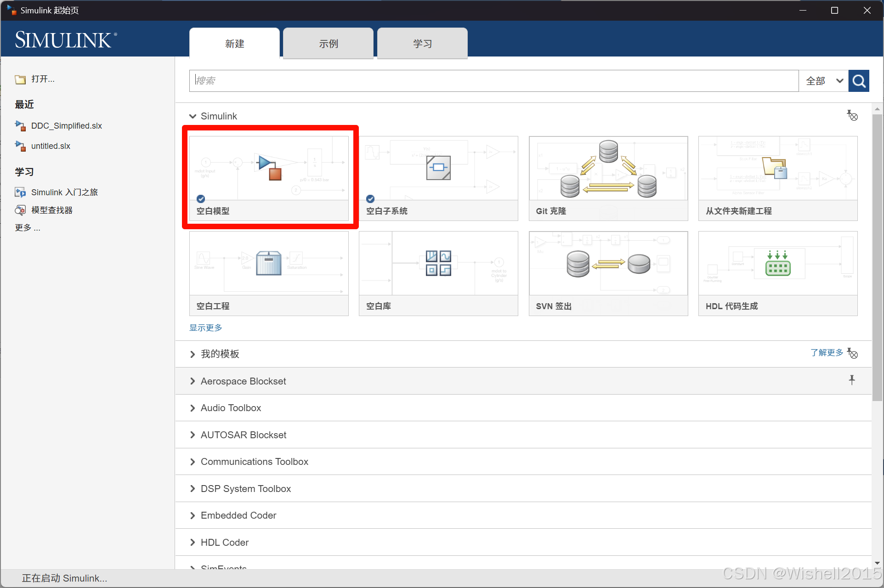Click the 显示更多 link
This screenshot has width=884, height=588.
click(x=206, y=328)
